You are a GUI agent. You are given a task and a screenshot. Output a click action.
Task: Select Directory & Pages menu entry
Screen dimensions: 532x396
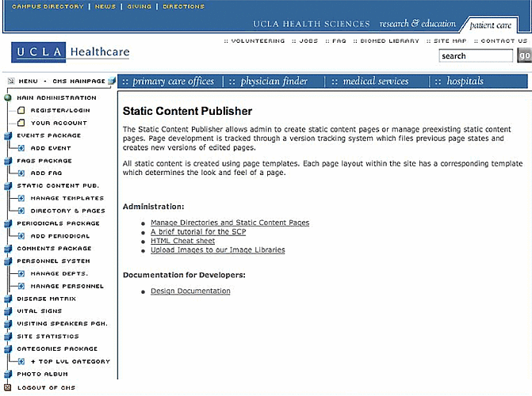68,211
